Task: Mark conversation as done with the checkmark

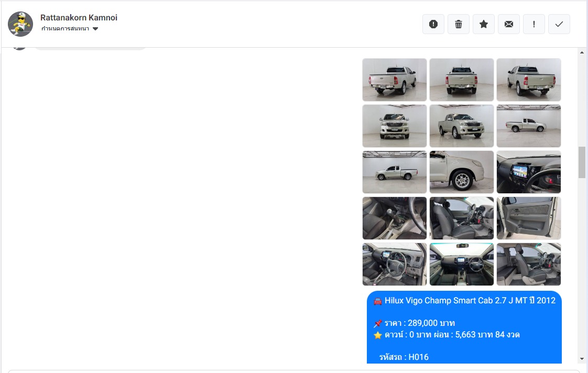Action: pos(559,24)
